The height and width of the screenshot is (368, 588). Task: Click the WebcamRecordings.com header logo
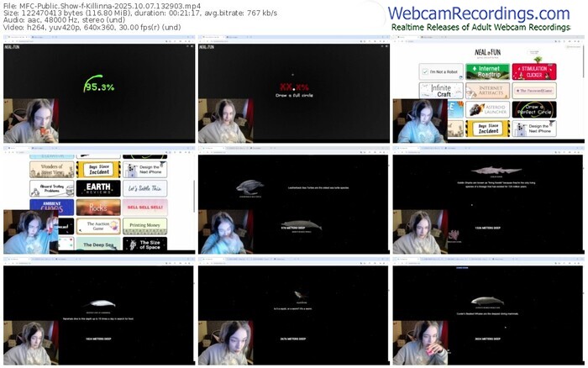pos(478,13)
